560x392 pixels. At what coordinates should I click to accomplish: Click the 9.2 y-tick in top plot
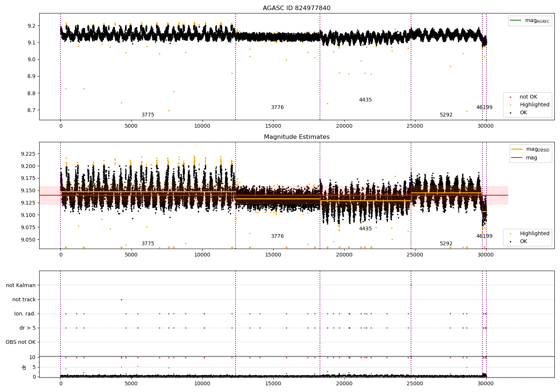[x=32, y=26]
